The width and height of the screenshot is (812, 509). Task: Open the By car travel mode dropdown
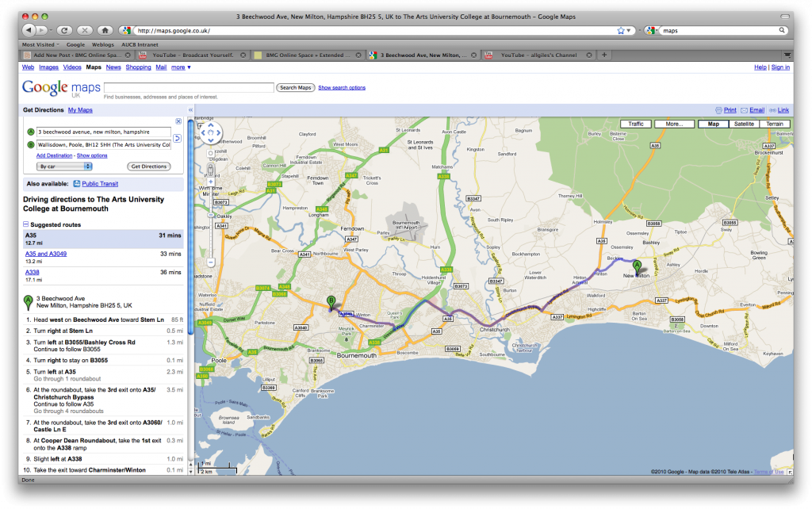click(x=63, y=166)
